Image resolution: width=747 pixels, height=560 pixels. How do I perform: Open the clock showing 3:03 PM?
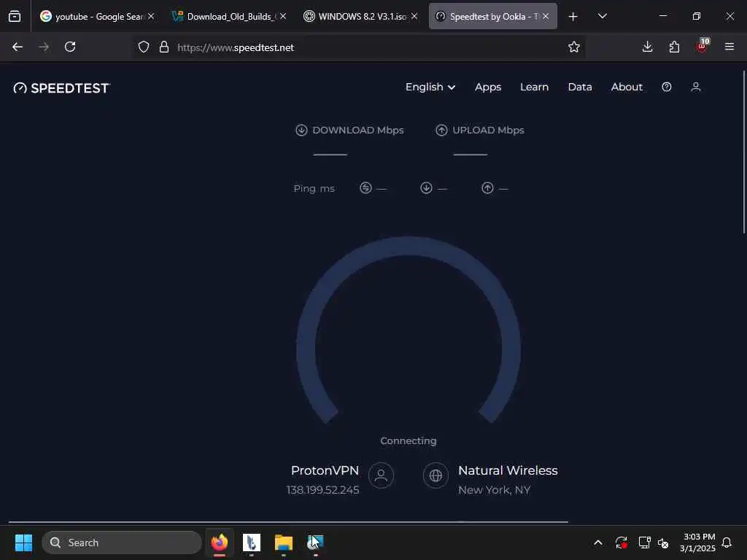[x=698, y=542]
